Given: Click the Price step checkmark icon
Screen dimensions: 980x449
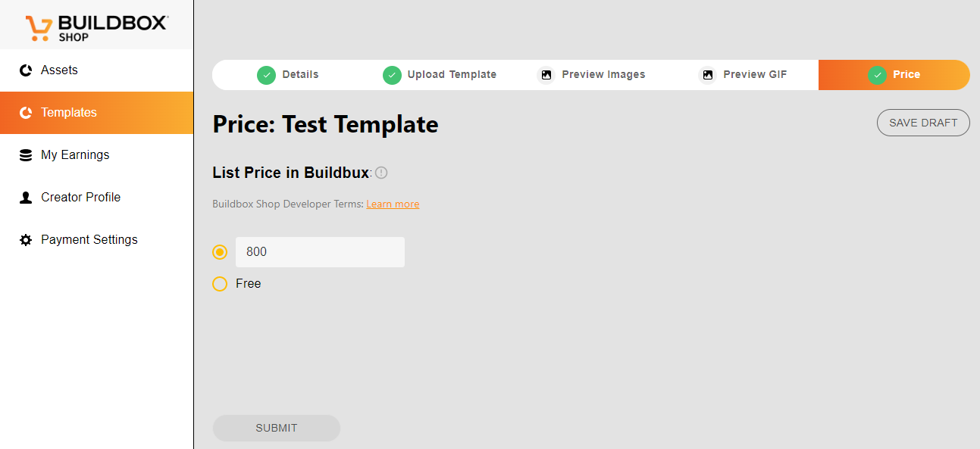Looking at the screenshot, I should 878,75.
